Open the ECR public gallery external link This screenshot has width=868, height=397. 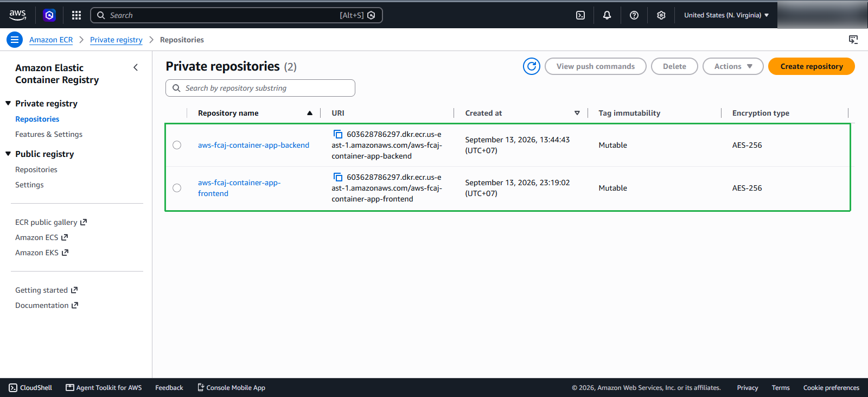click(51, 222)
